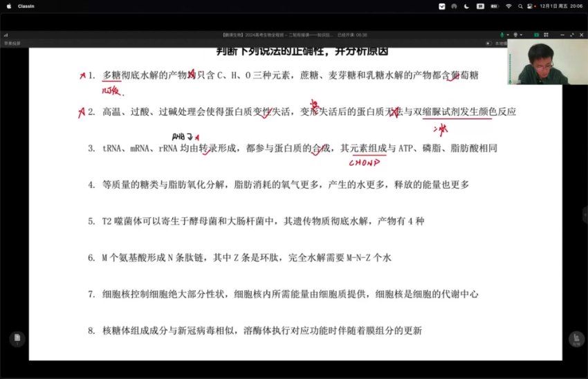Close the ClassIn classroom window

582,35
